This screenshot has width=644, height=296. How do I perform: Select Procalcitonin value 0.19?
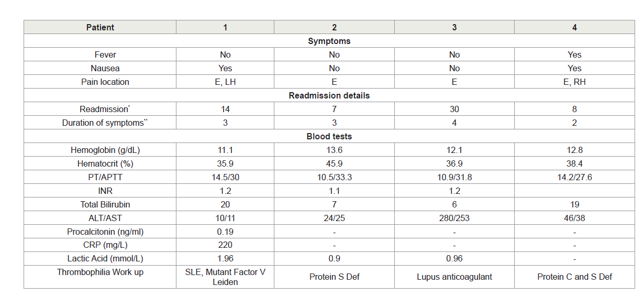[x=225, y=232]
